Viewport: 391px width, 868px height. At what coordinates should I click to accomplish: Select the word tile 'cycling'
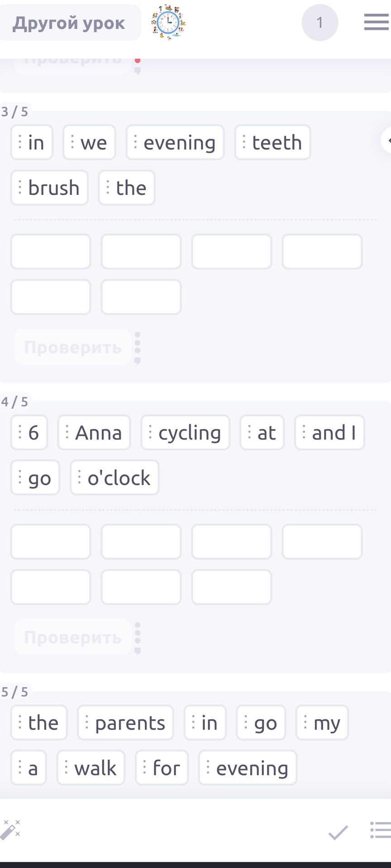coord(186,433)
